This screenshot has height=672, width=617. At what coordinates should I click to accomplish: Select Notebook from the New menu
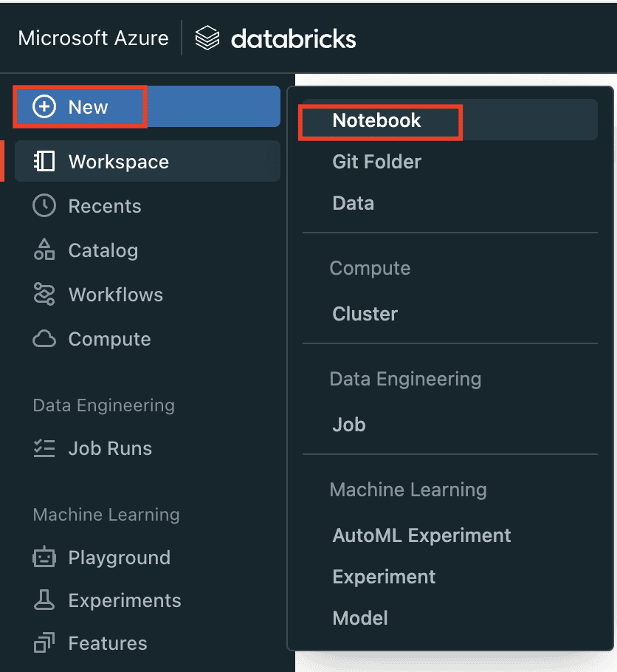[x=376, y=120]
